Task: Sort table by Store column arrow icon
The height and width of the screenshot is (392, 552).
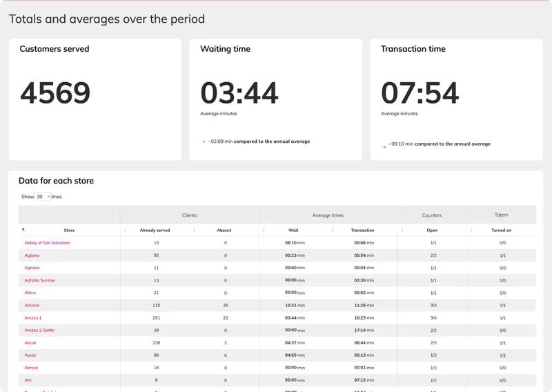Action: (x=23, y=230)
